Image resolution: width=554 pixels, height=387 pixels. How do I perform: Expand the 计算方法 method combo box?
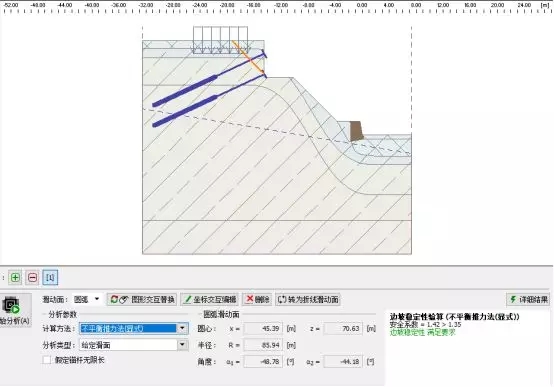pyautogui.click(x=134, y=328)
